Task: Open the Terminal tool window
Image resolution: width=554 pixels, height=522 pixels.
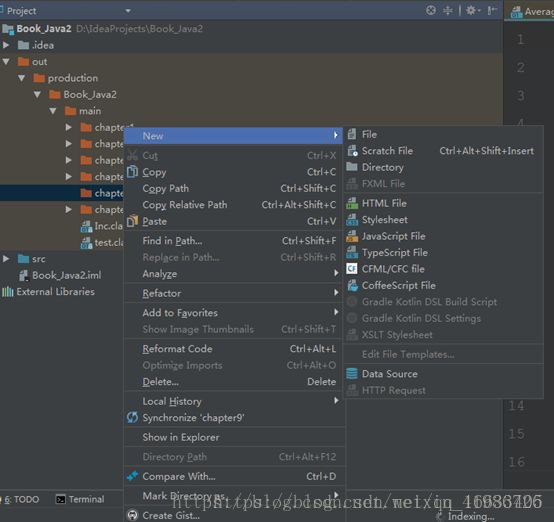Action: pos(80,499)
